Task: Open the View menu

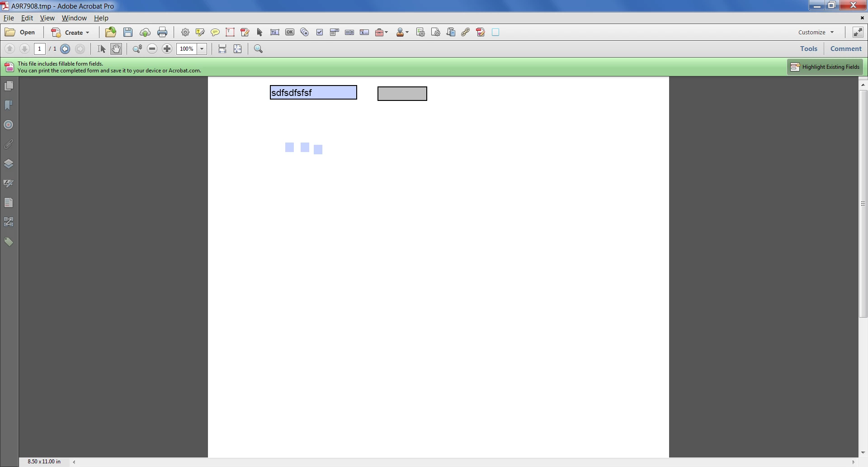Action: pos(47,18)
